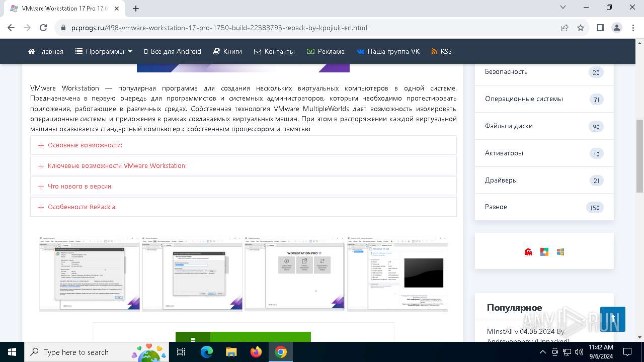Click the red ghost icon in sidebar

coord(528,252)
